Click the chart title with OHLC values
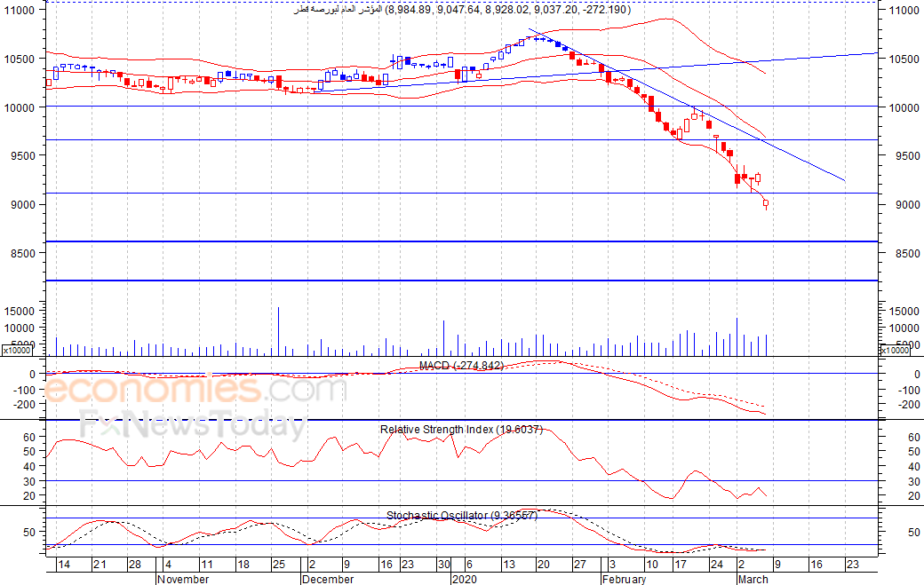The height and width of the screenshot is (585, 924). click(x=462, y=10)
